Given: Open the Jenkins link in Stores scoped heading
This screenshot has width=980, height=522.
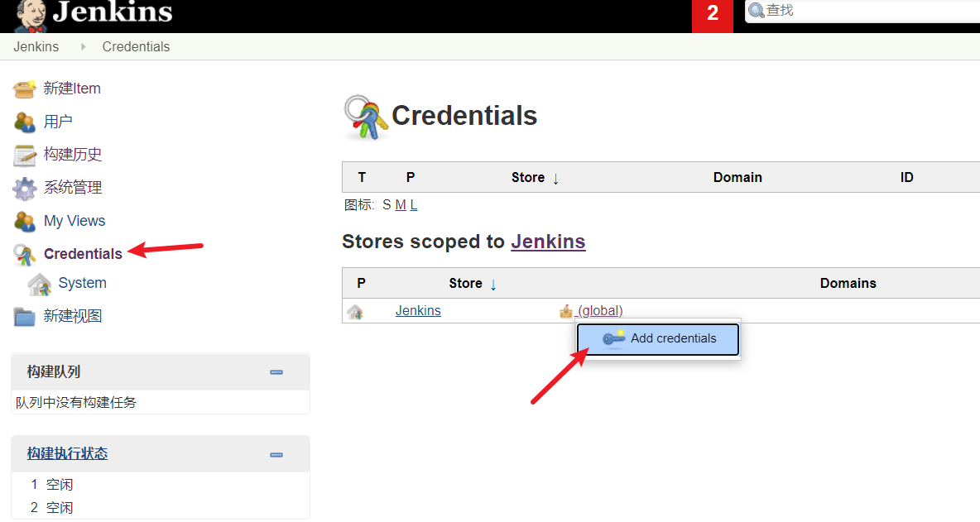Looking at the screenshot, I should 548,242.
